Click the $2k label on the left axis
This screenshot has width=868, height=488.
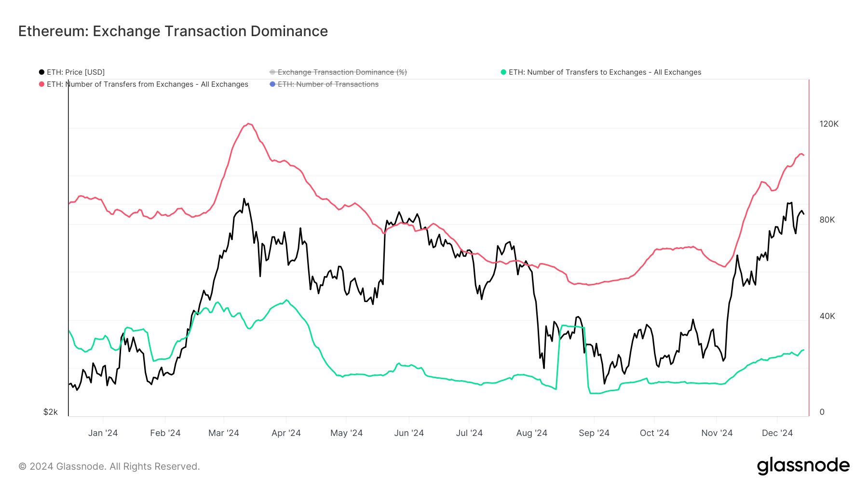(x=50, y=412)
